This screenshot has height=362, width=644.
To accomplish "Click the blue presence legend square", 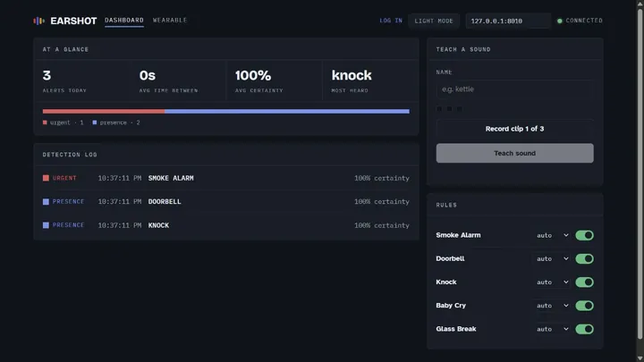I will [95, 122].
